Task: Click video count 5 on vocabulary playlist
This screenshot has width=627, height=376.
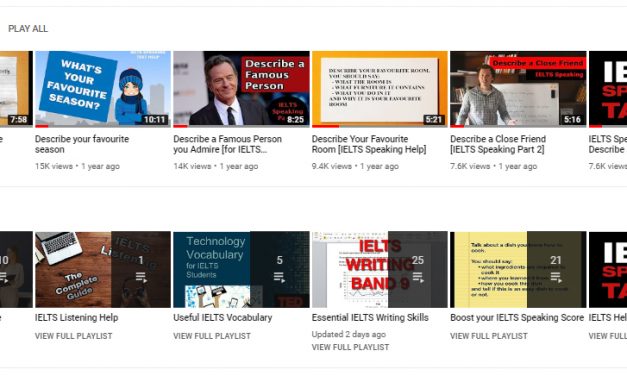Action: (x=280, y=260)
